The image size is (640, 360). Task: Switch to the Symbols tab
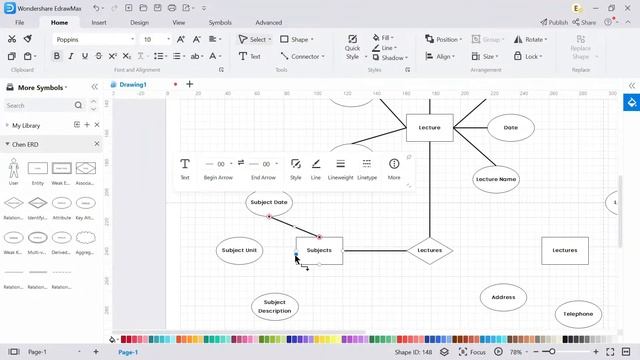pyautogui.click(x=220, y=22)
